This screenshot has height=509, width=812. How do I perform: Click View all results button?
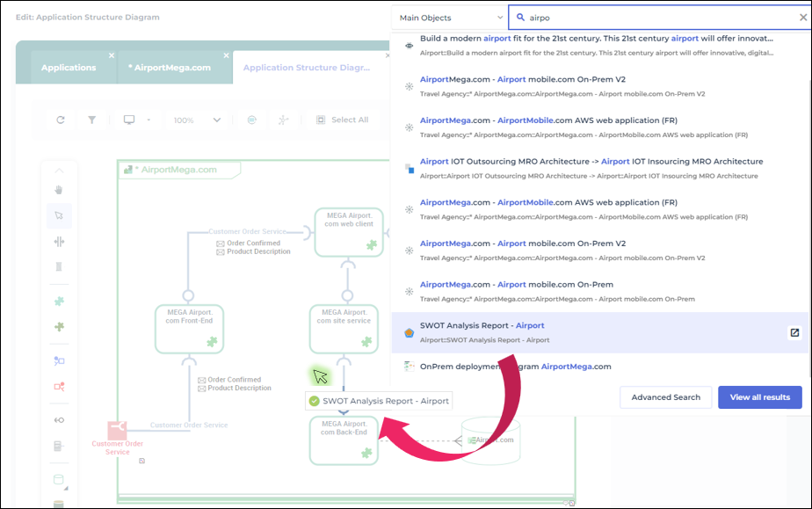tap(759, 397)
